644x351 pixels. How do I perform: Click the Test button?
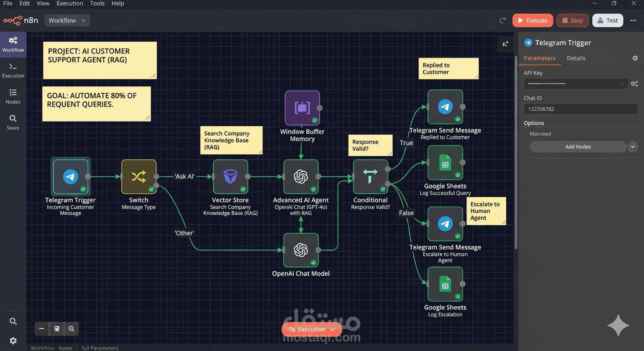point(607,21)
